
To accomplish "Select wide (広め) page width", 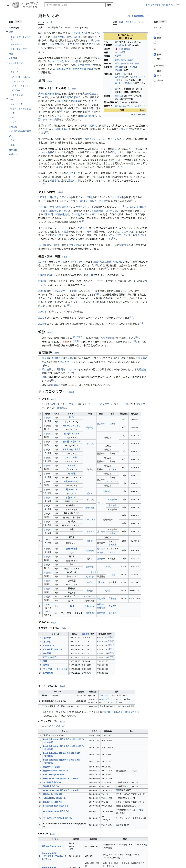I will (155, 59).
